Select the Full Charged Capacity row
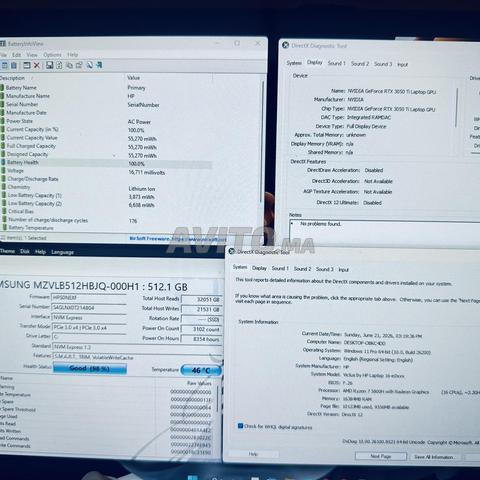Image resolution: width=480 pixels, height=480 pixels. (x=106, y=146)
